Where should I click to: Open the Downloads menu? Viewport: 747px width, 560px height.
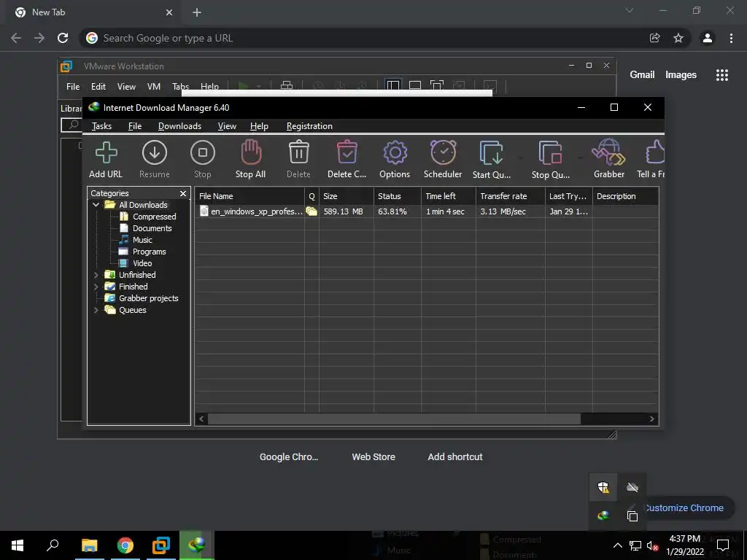[x=179, y=126]
